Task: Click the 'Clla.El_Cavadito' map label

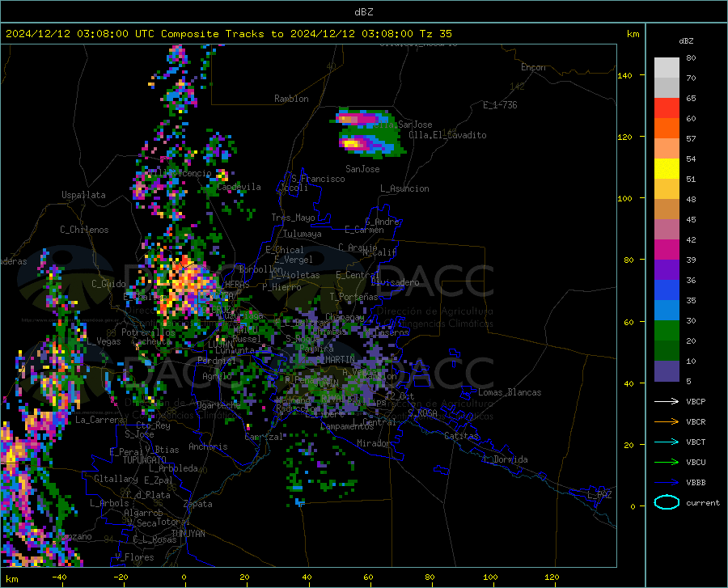Action: (447, 135)
